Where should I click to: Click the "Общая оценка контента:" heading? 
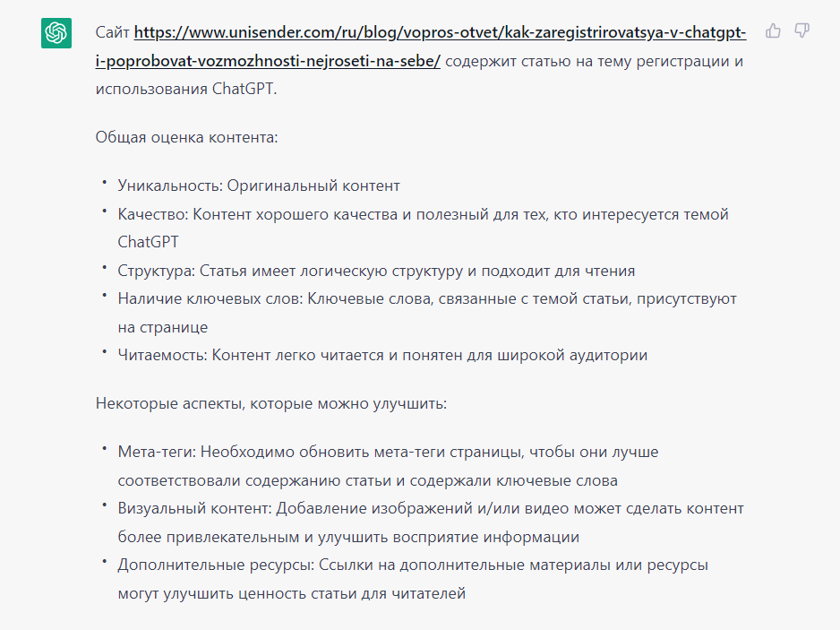pos(186,138)
